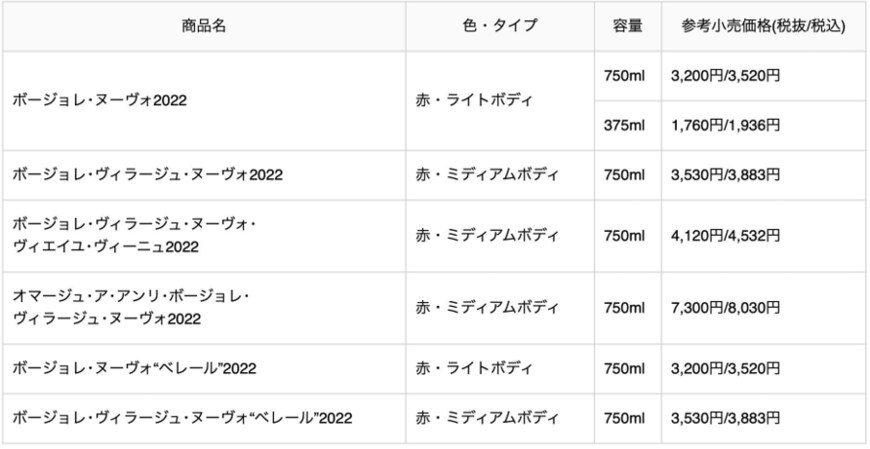This screenshot has height=449, width=870.
Task: Select the 3,530円/3,883円 price in the last row
Action: (725, 417)
